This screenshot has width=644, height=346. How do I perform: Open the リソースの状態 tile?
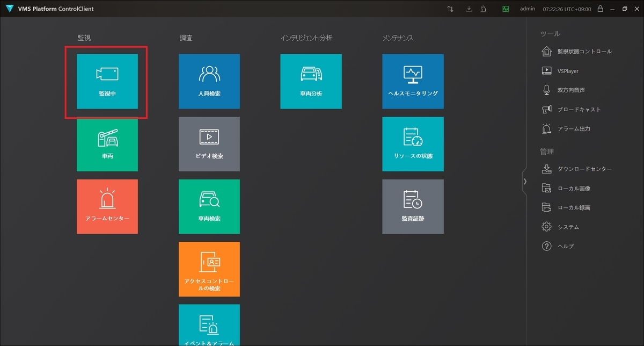click(x=413, y=144)
